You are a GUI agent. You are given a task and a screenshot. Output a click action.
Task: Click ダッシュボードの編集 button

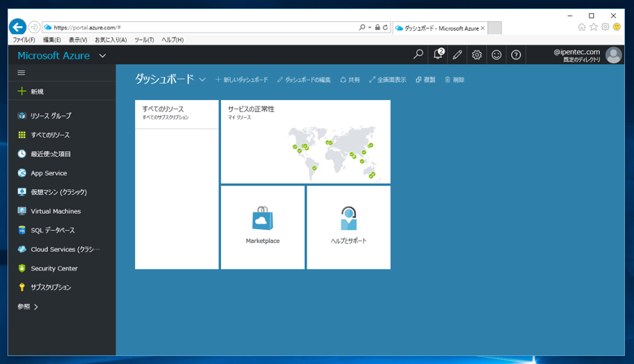[x=304, y=80]
